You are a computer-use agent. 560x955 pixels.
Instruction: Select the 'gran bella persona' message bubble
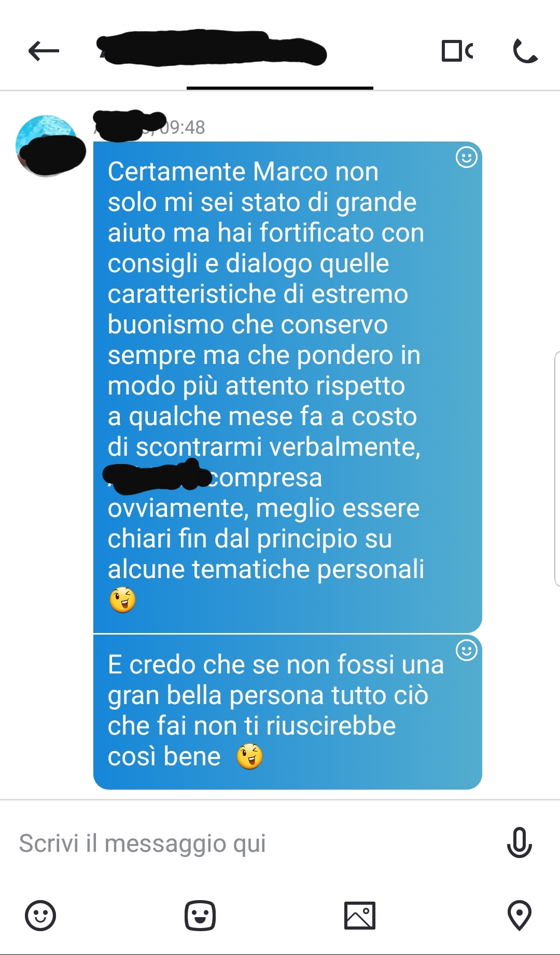coord(288,712)
